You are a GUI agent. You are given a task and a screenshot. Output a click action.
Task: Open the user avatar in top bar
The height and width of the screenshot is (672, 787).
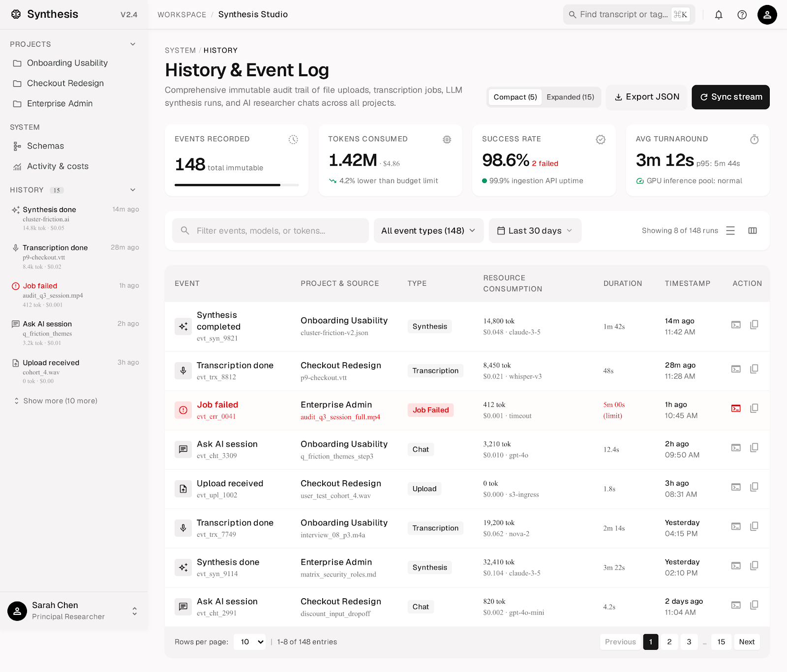(767, 15)
